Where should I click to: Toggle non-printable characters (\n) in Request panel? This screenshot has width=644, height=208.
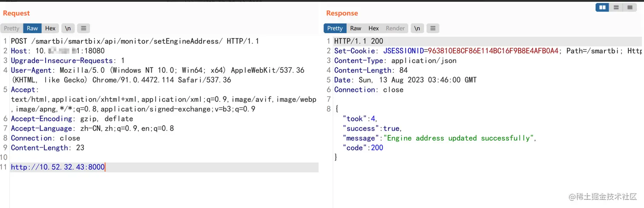68,28
